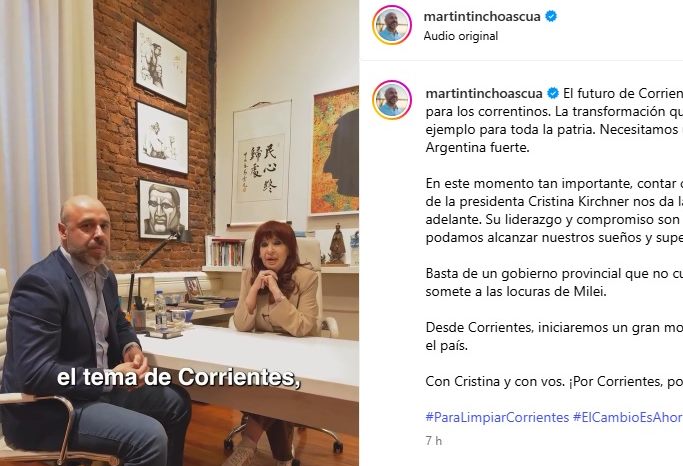The height and width of the screenshot is (466, 683).
Task: Open hashtag #ParaLimpiarCorrientes
Action: (497, 417)
